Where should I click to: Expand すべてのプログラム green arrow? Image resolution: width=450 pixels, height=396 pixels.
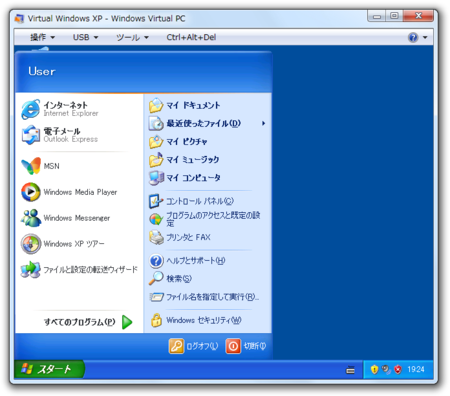(x=127, y=322)
